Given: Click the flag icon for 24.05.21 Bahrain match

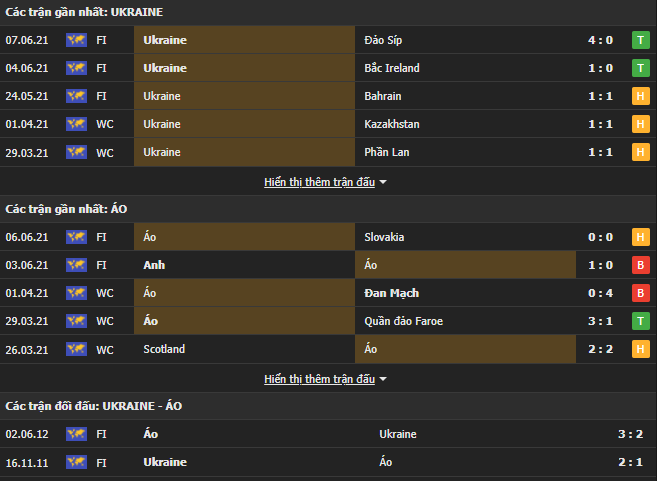Looking at the screenshot, I should 76,96.
